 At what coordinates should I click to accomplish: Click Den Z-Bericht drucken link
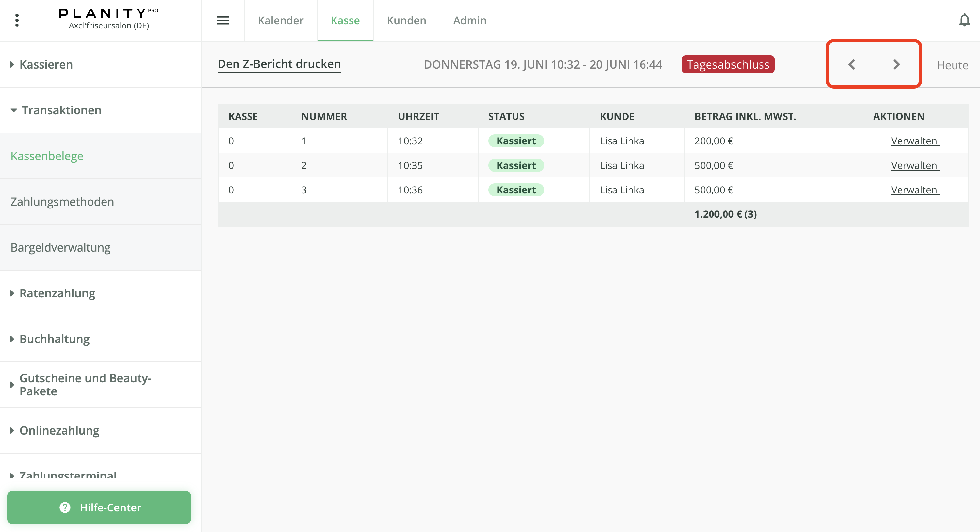pos(279,64)
